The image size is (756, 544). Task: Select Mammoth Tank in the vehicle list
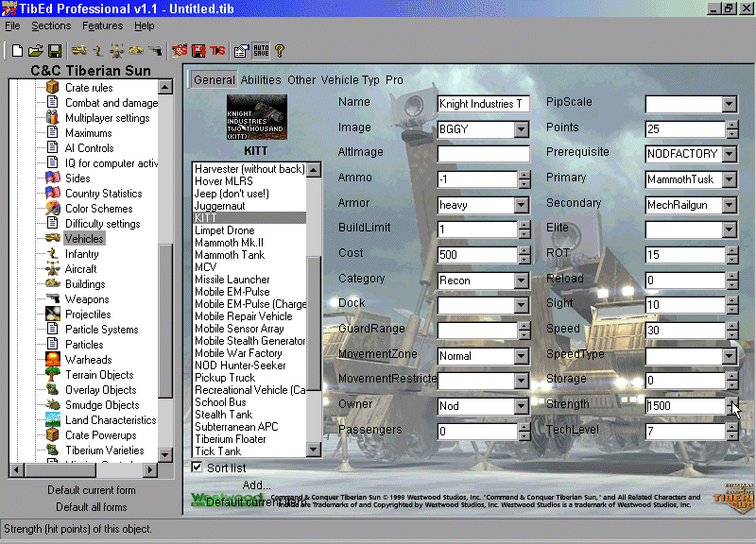(230, 255)
